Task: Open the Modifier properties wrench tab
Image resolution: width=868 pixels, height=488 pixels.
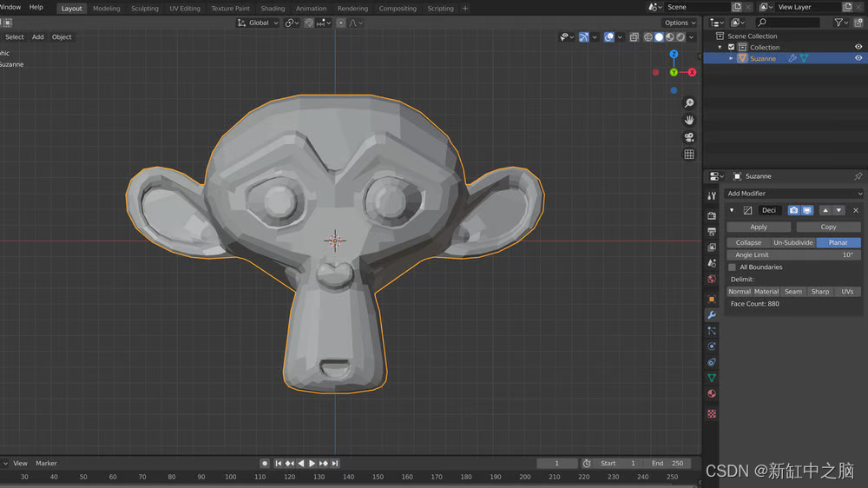Action: [x=712, y=314]
